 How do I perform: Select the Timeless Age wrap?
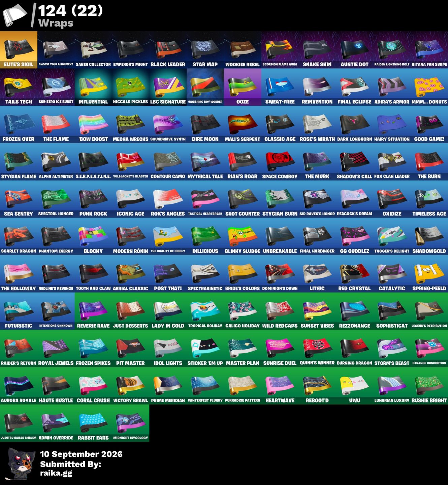[x=429, y=199]
